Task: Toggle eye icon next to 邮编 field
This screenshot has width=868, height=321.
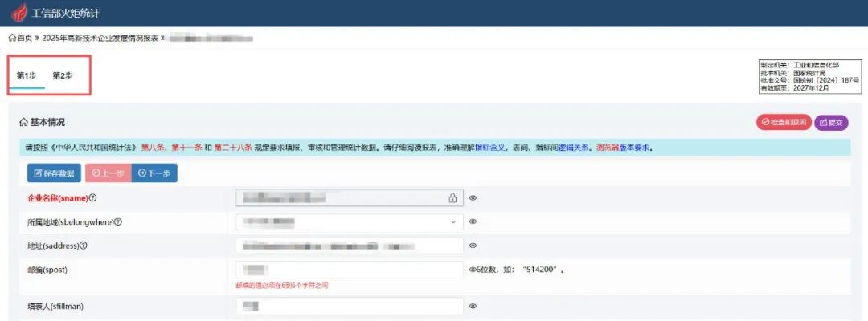Action: coord(473,270)
